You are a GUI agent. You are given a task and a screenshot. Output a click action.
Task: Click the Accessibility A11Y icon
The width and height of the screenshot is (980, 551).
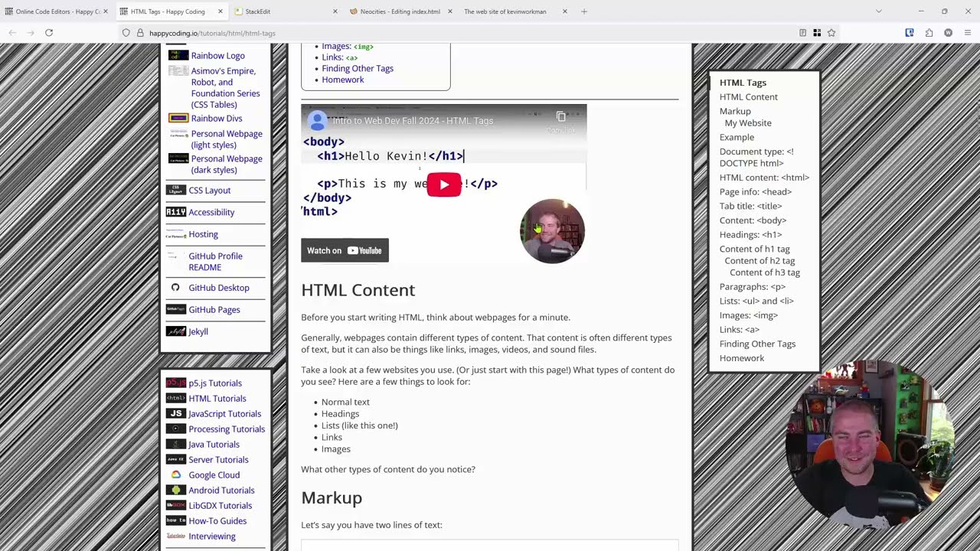pos(176,212)
